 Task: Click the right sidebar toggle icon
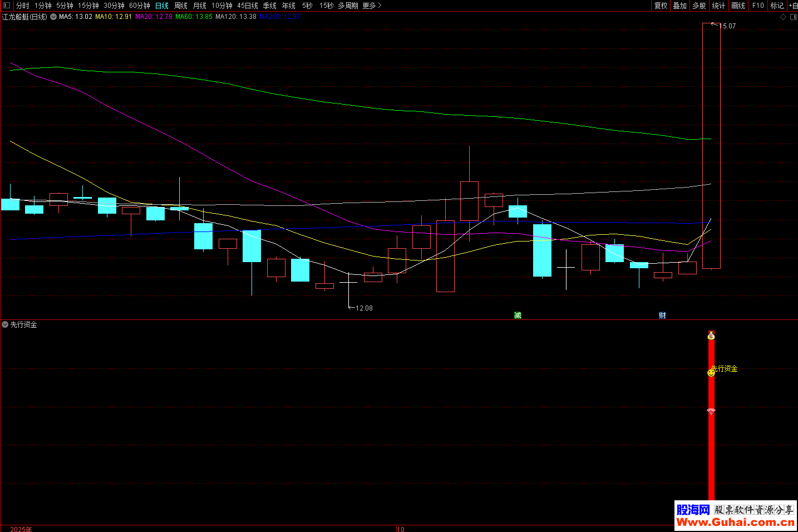[794, 17]
